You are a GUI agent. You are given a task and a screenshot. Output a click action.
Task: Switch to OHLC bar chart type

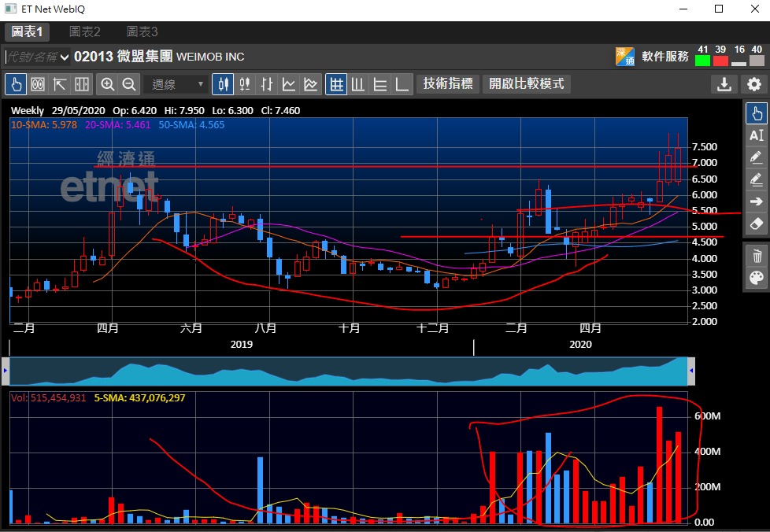pos(267,84)
